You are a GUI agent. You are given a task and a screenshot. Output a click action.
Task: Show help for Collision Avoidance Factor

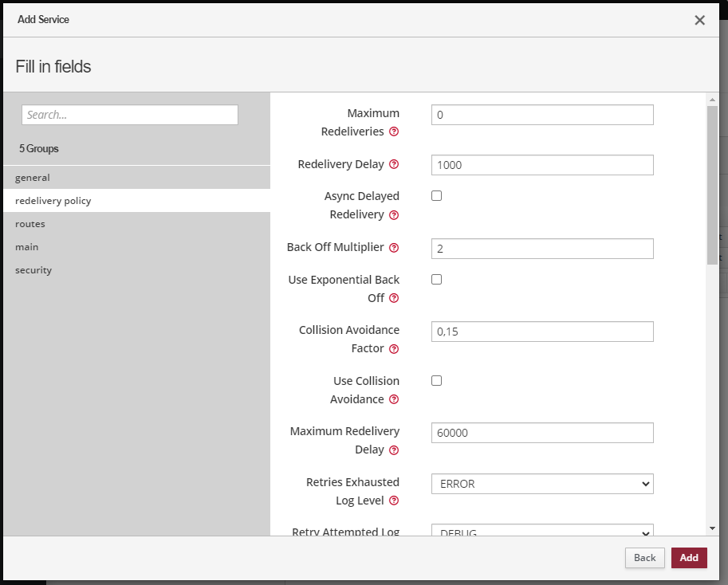[x=394, y=349]
